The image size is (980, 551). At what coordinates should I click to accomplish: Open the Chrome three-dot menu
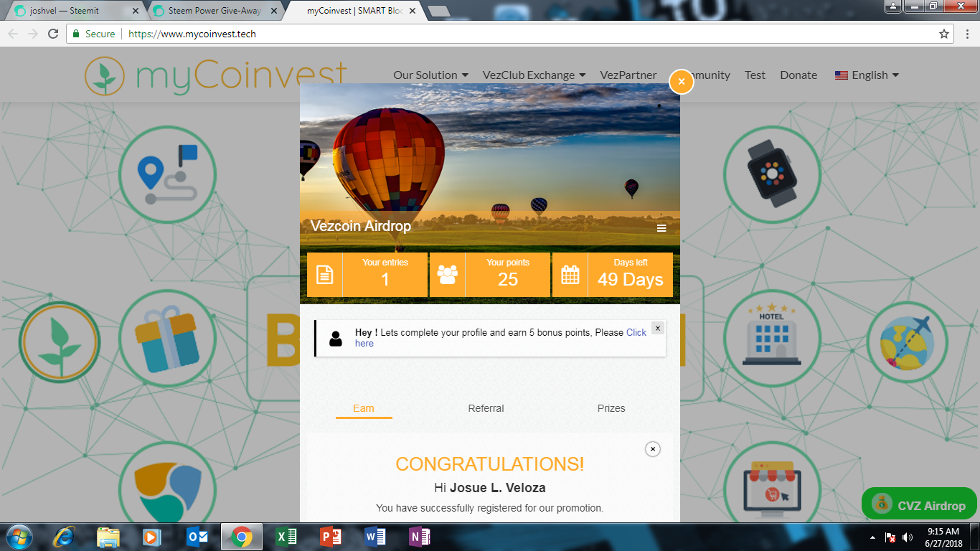(966, 34)
